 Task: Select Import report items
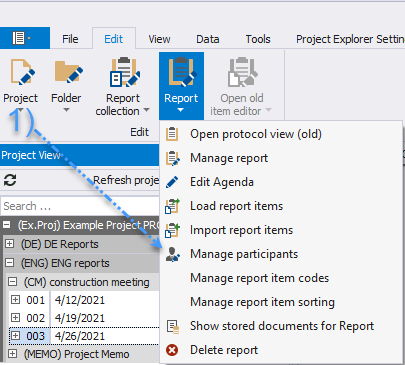pos(281,230)
